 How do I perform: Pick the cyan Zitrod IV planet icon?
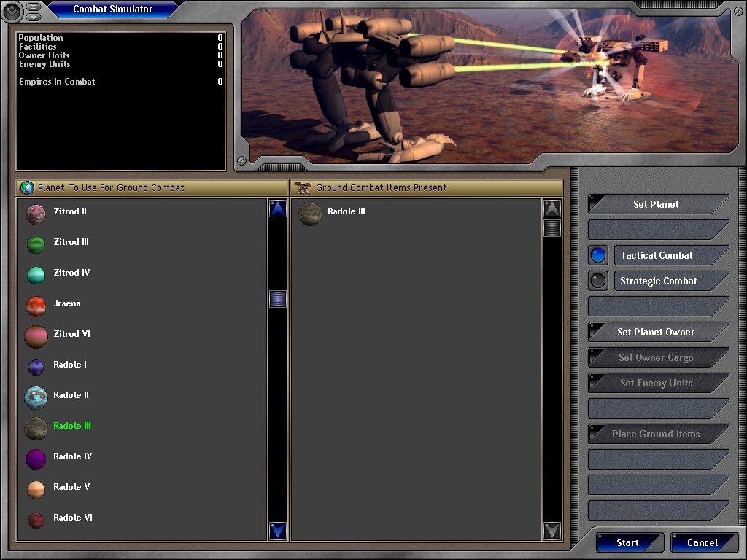coord(36,275)
